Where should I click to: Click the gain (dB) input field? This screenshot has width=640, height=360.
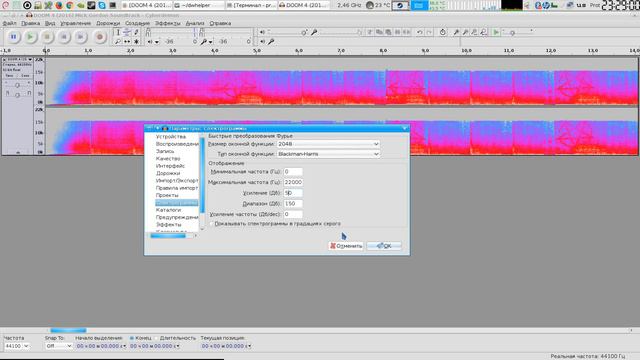click(x=293, y=193)
